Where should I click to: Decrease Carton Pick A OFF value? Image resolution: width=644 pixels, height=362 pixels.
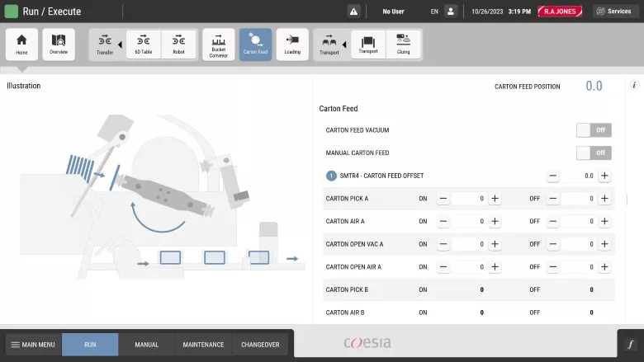coord(553,199)
